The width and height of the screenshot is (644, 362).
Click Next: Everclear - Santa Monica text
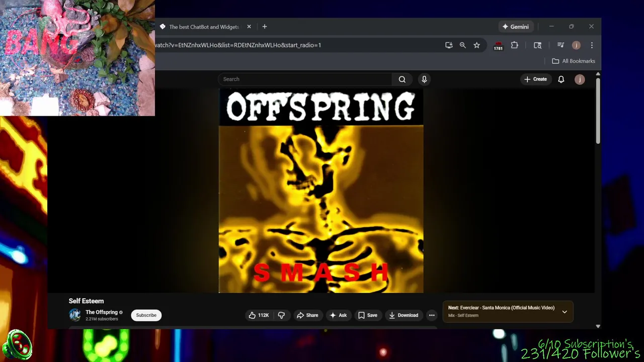[x=501, y=308]
